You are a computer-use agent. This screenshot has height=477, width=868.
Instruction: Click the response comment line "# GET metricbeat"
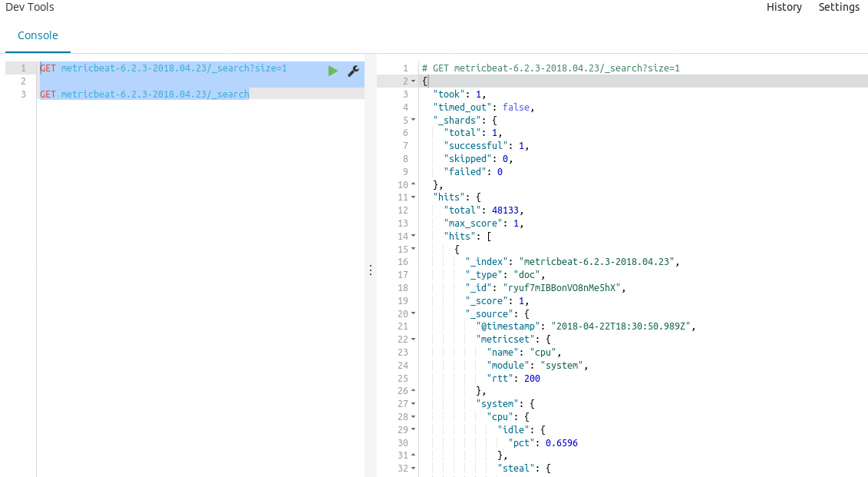[x=551, y=68]
